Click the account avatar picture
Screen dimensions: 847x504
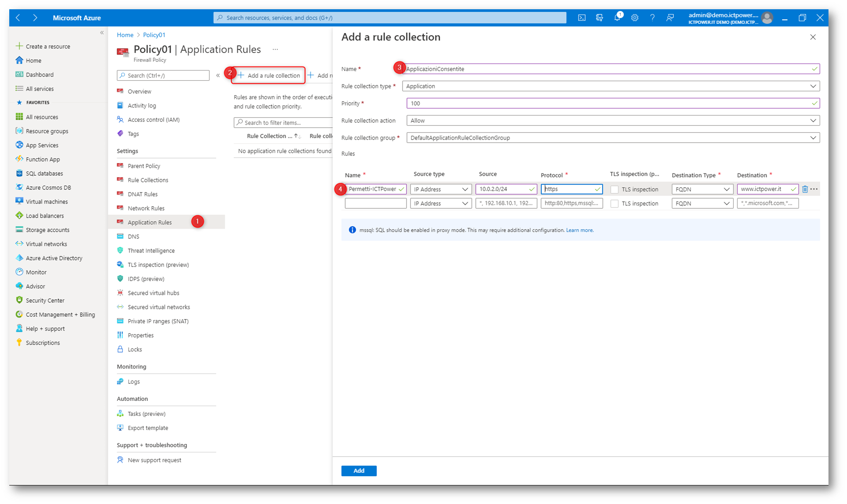(767, 18)
